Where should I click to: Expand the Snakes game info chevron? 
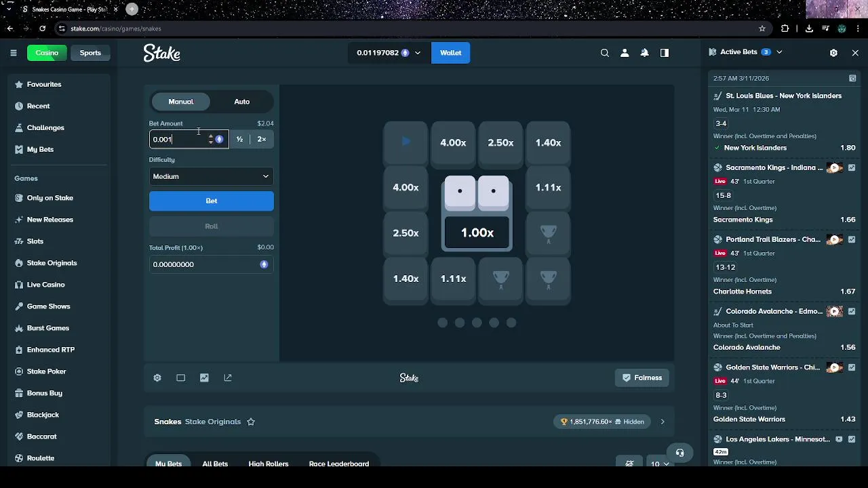[x=663, y=422]
